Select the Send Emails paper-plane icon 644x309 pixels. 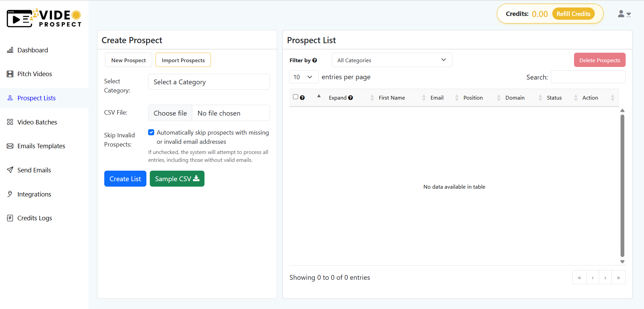(10, 170)
